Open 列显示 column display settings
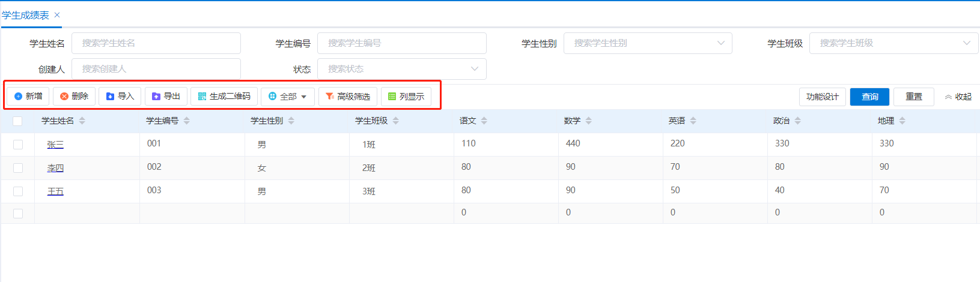 pos(406,96)
